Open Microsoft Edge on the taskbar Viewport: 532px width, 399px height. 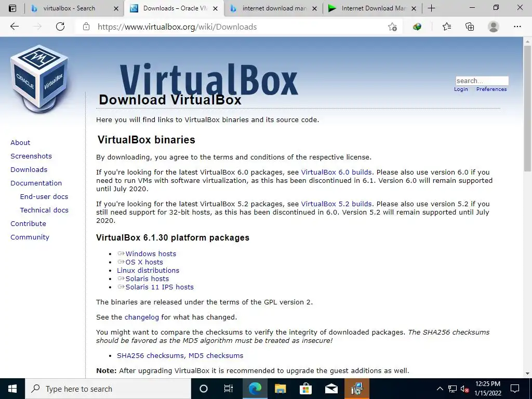(x=255, y=389)
